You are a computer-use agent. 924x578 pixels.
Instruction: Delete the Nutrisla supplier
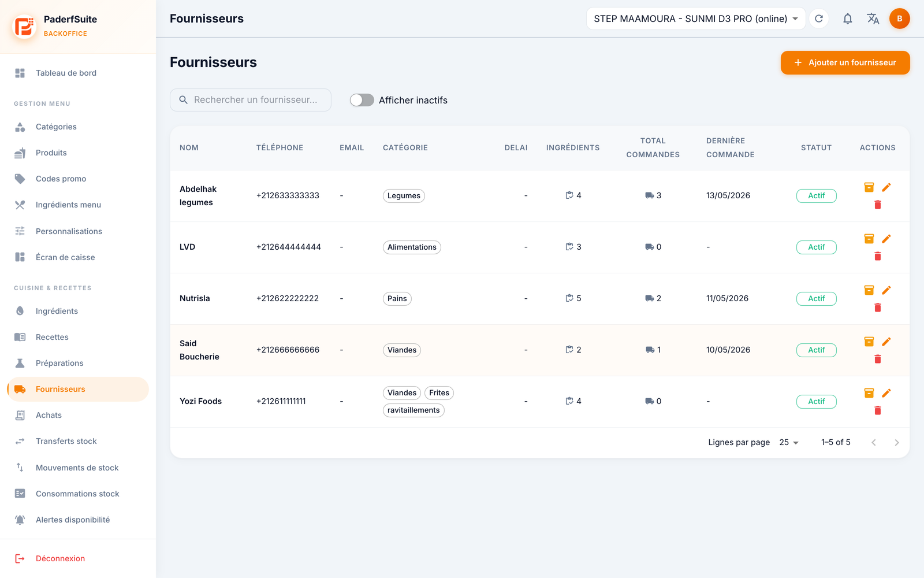(878, 307)
